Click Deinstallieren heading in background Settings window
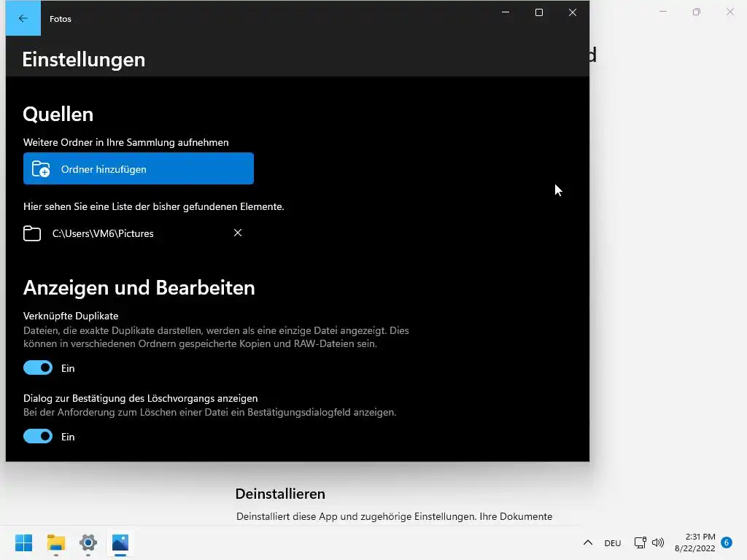This screenshot has height=560, width=747. pos(280,494)
